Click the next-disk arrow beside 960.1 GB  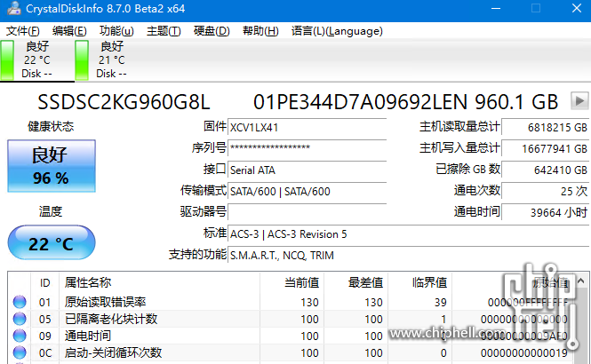pyautogui.click(x=579, y=101)
